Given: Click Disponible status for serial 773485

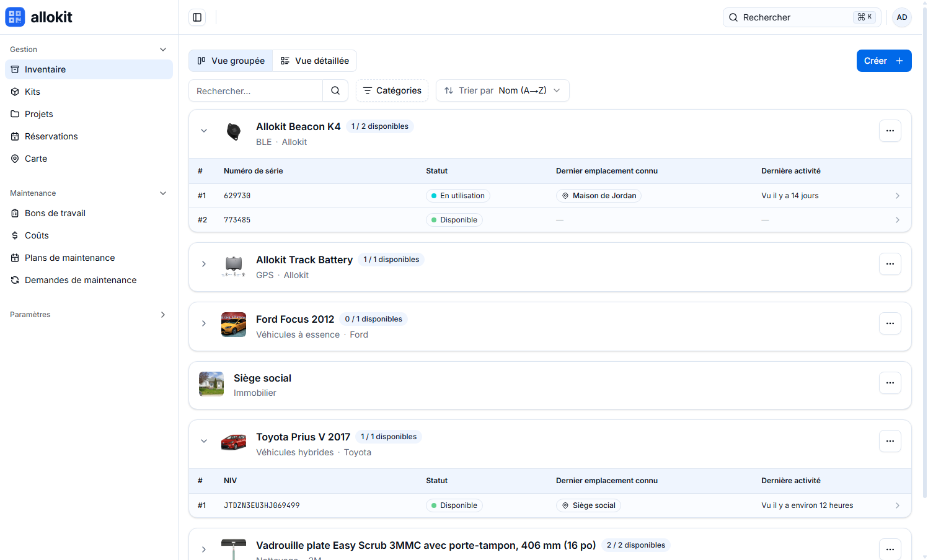Looking at the screenshot, I should (454, 220).
